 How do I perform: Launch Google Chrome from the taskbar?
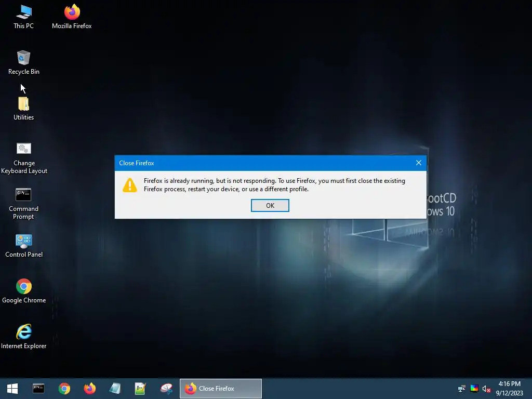(64, 389)
